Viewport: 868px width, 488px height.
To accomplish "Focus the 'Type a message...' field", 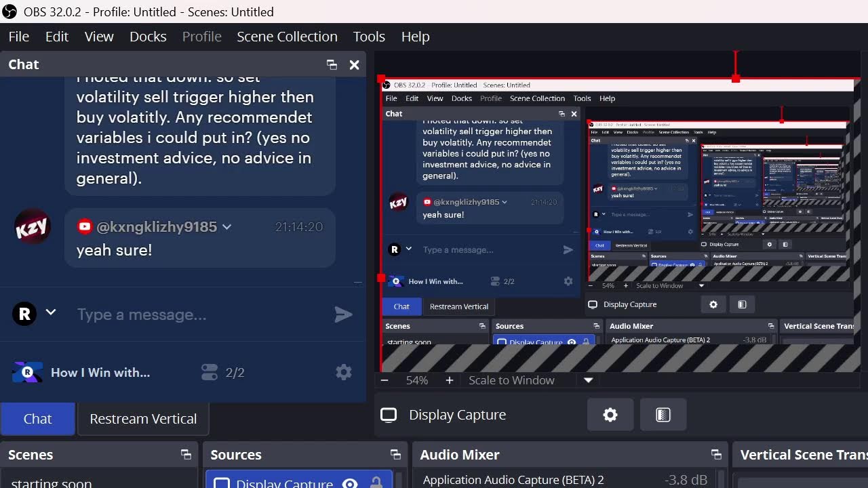I will [200, 314].
